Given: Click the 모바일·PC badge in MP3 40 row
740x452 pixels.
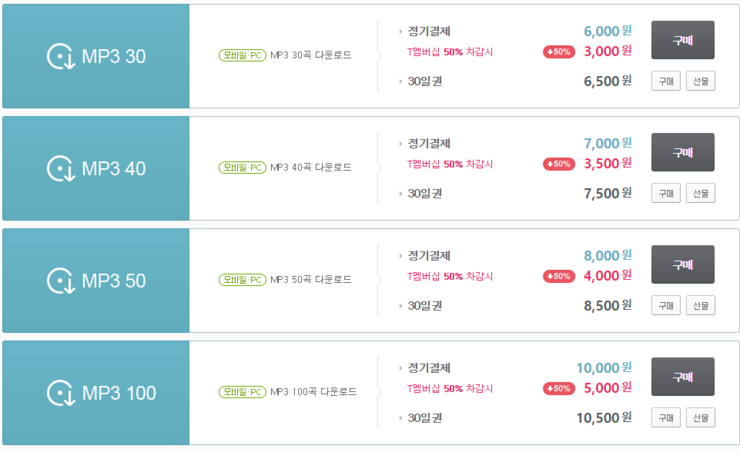Looking at the screenshot, I should coord(243,167).
